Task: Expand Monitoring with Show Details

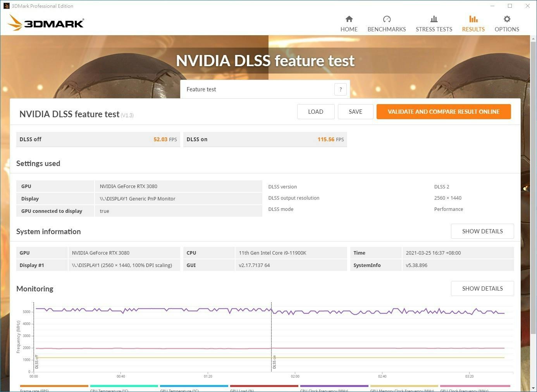Action: click(482, 289)
